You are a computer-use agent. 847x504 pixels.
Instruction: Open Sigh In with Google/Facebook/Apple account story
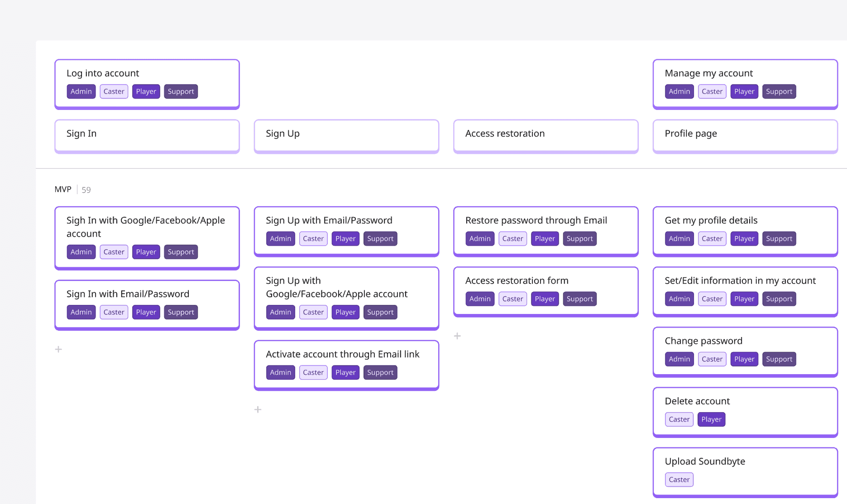pos(147,238)
